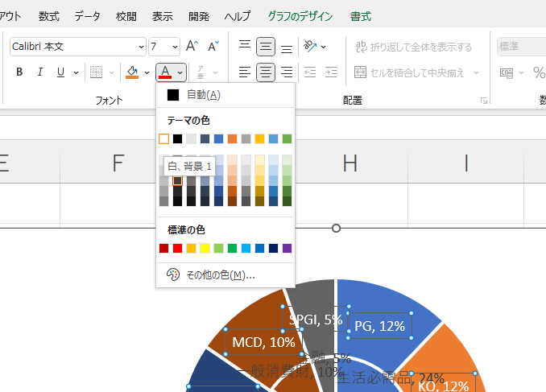Screen dimensions: 546x392
Task: Pick standard dark red swatch
Action: click(163, 248)
